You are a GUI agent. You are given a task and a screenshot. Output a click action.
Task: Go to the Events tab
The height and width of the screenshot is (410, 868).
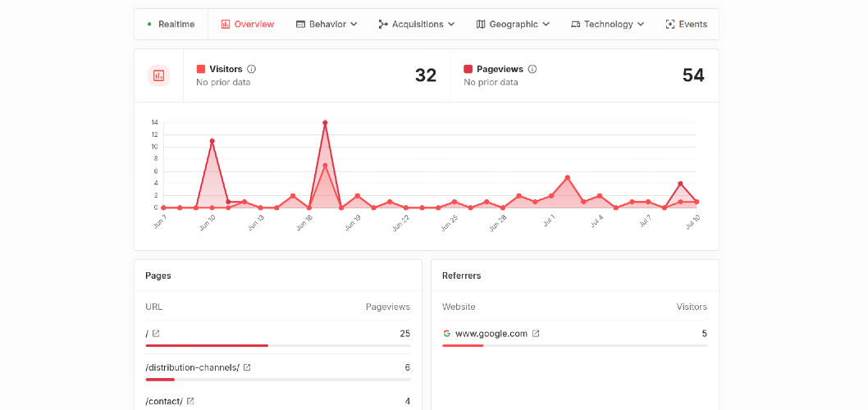click(687, 25)
